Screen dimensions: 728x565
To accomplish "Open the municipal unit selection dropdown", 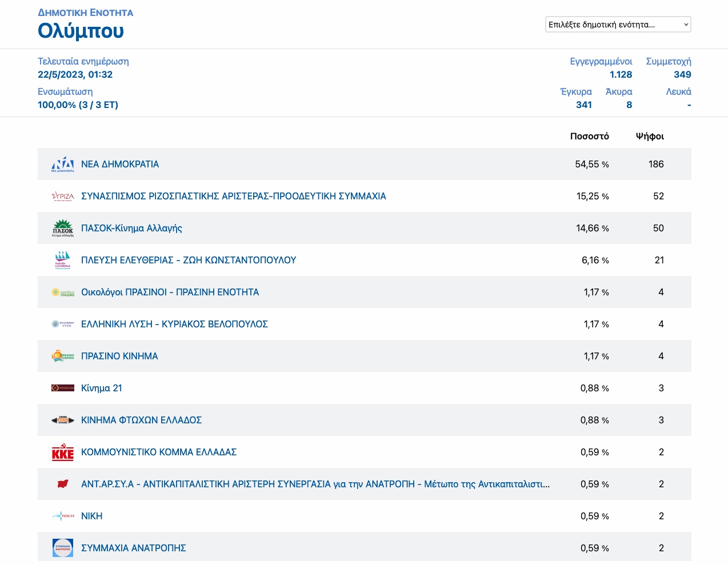I will tap(618, 25).
